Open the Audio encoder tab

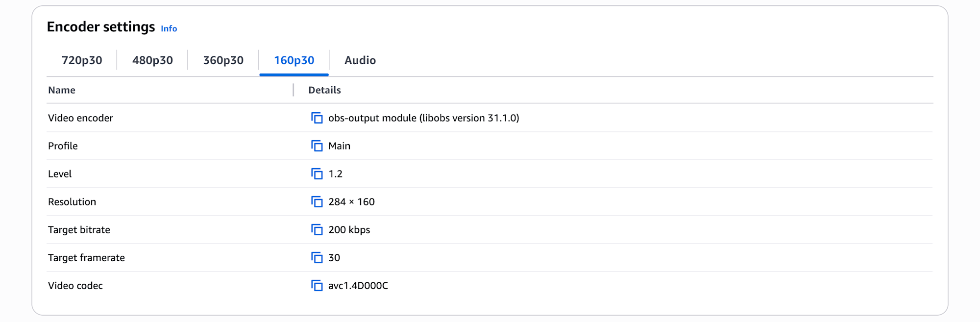pos(360,60)
